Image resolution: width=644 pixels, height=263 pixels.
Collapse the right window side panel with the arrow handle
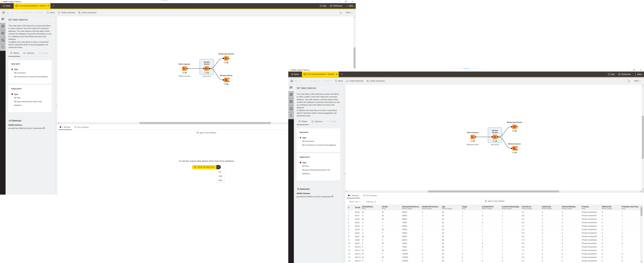point(345,174)
